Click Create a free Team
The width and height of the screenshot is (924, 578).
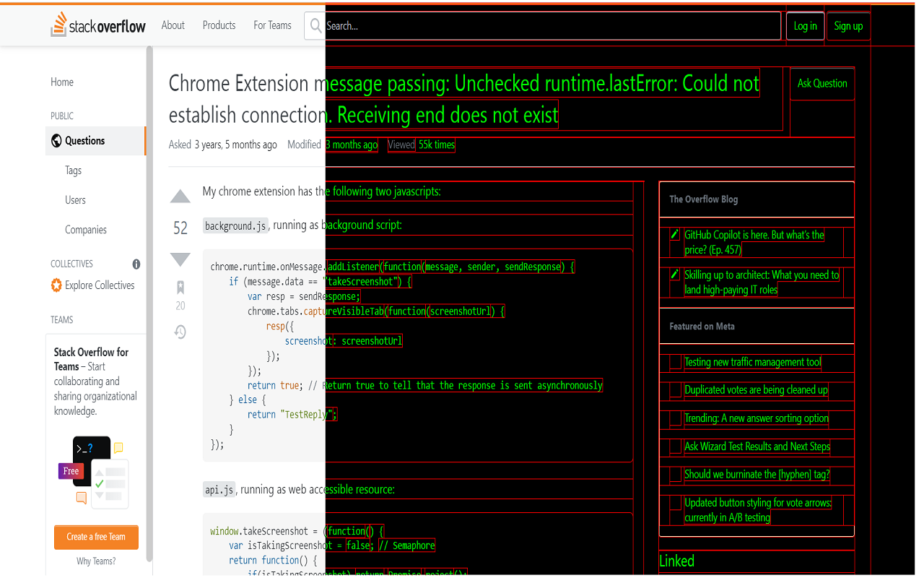click(96, 537)
